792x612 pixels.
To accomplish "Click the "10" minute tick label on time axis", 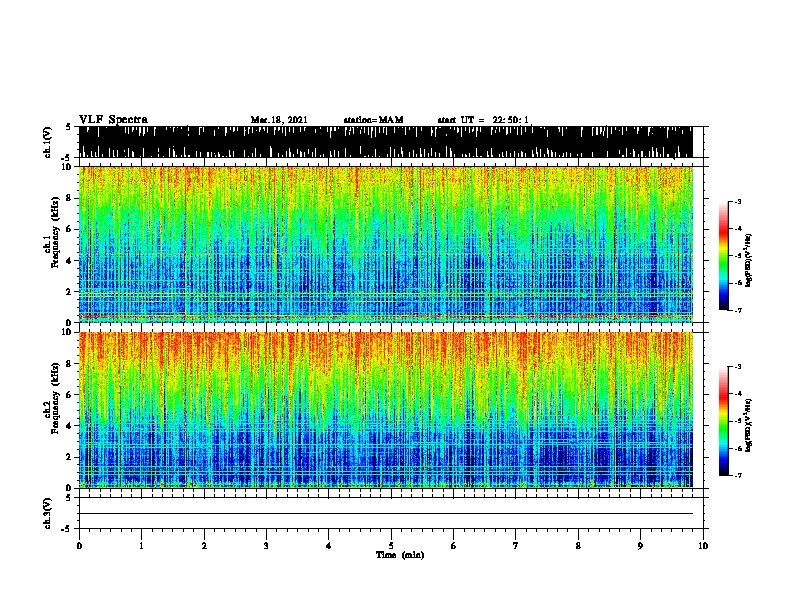I will pos(703,546).
